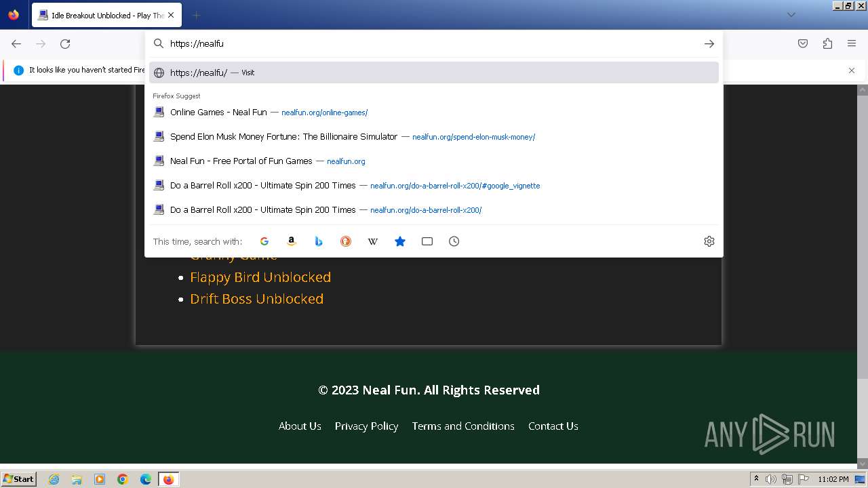This screenshot has height=488, width=868.
Task: Open File Explorer from taskbar
Action: [77, 479]
